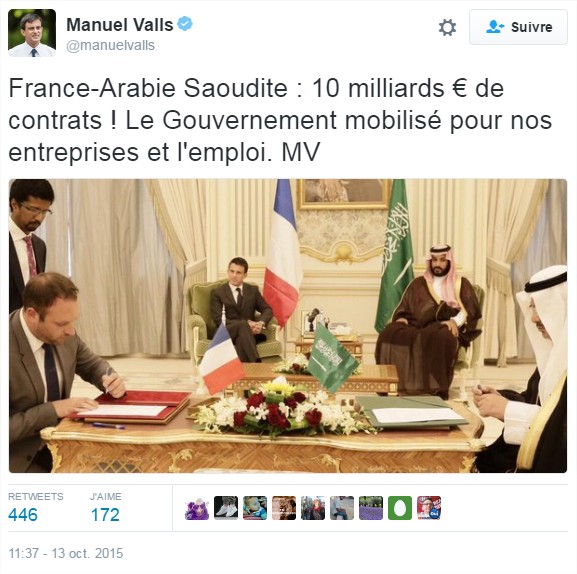Image resolution: width=577 pixels, height=574 pixels.
Task: Enlarge the tweet's attached photo
Action: (288, 326)
